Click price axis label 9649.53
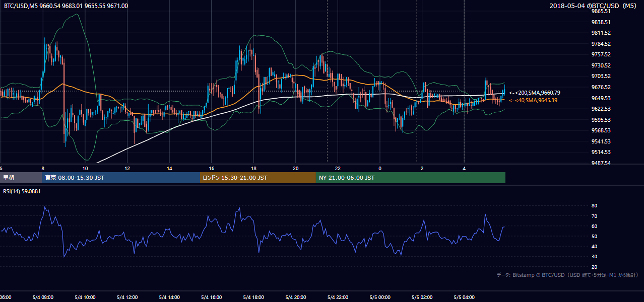 [601, 98]
